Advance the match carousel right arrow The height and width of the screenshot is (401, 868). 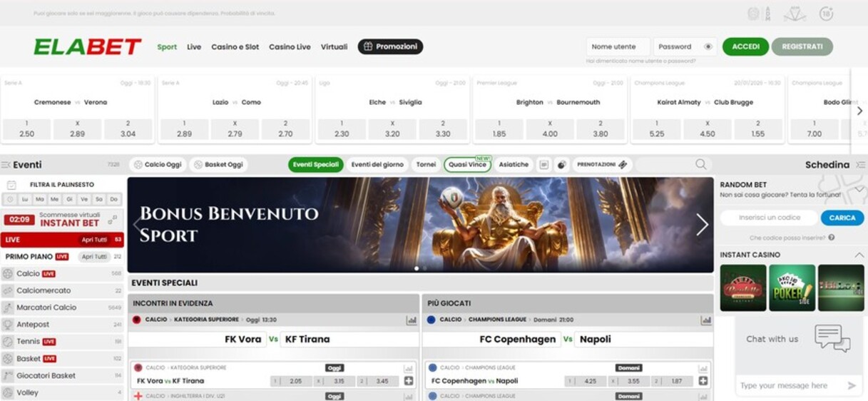coord(859,111)
